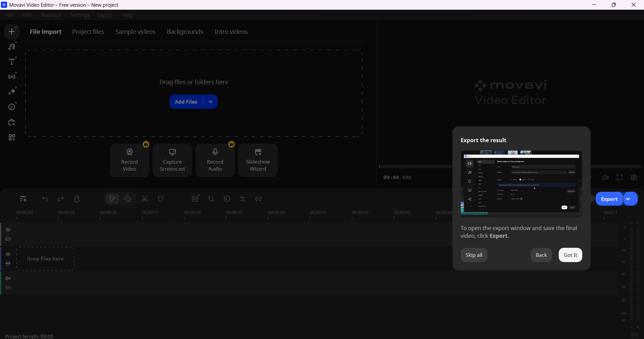Click the Crop and rotate icon
This screenshot has height=339, width=644.
click(x=211, y=199)
